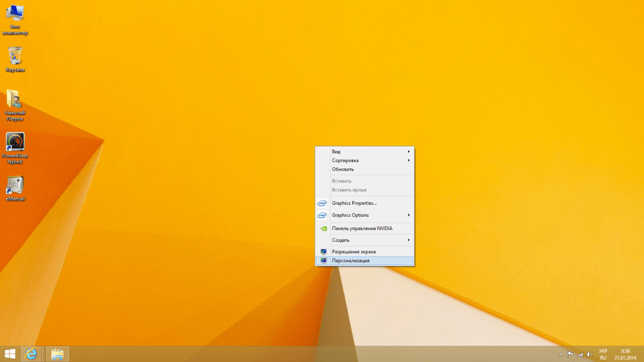Open the network signal tray icon

click(x=579, y=354)
